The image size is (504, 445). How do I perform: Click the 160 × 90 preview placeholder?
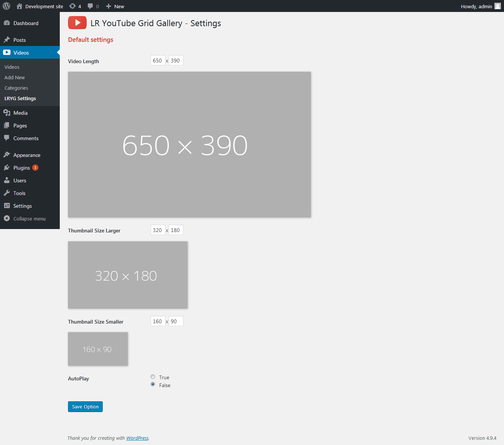point(98,349)
